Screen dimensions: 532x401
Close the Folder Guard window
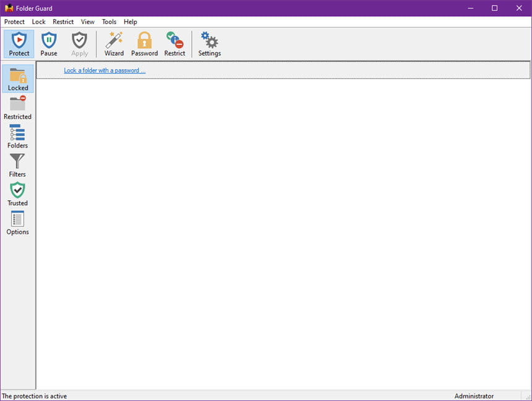pyautogui.click(x=519, y=8)
